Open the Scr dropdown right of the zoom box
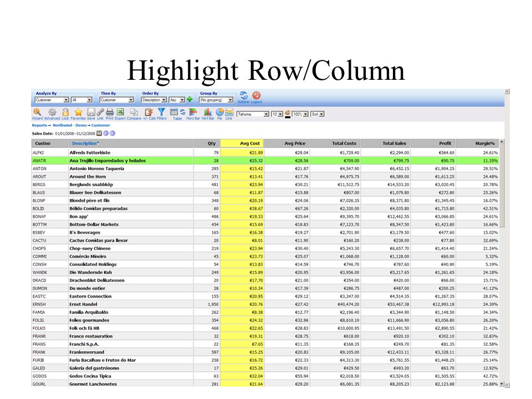The width and height of the screenshot is (532, 399). point(317,114)
